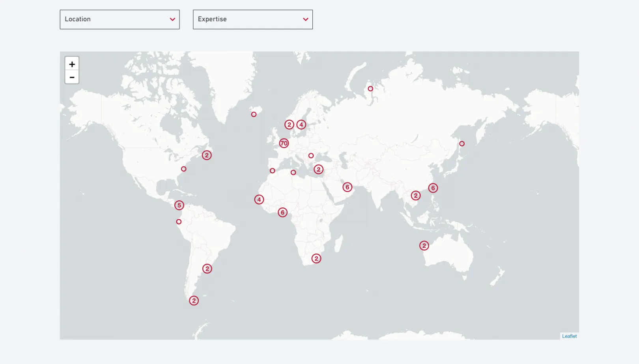Select the 2 cluster over Norway

(x=289, y=125)
